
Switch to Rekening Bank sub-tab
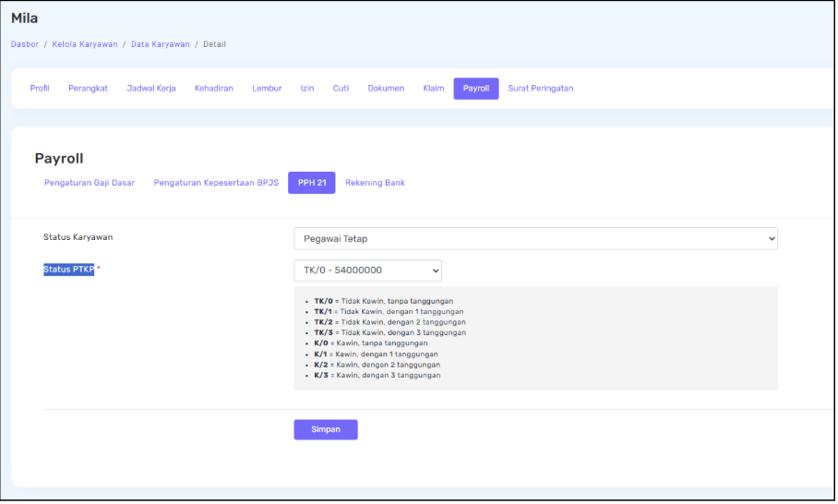coord(375,183)
